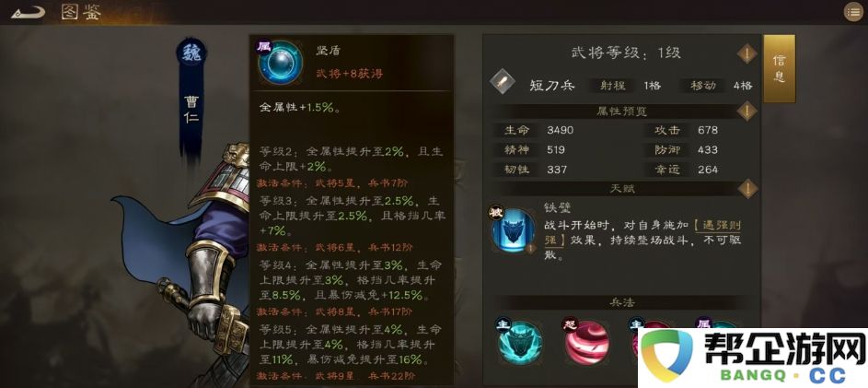Open info icon beside 武将等级
868x388 pixels.
pyautogui.click(x=747, y=53)
